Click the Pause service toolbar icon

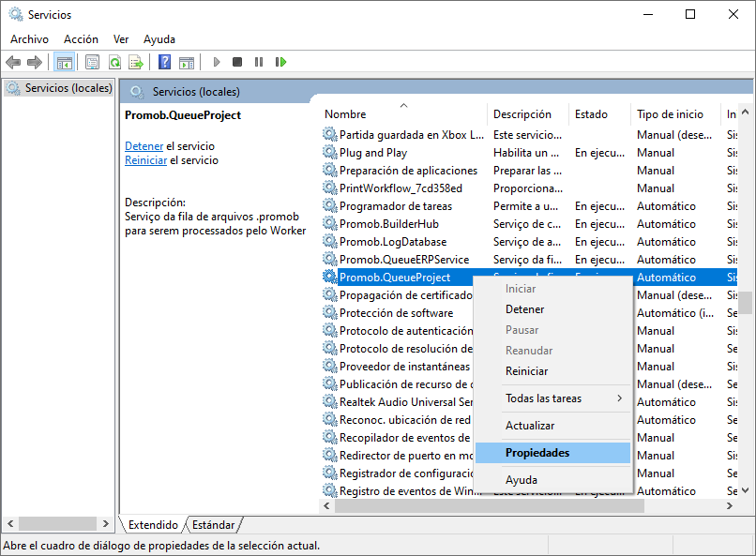point(259,62)
